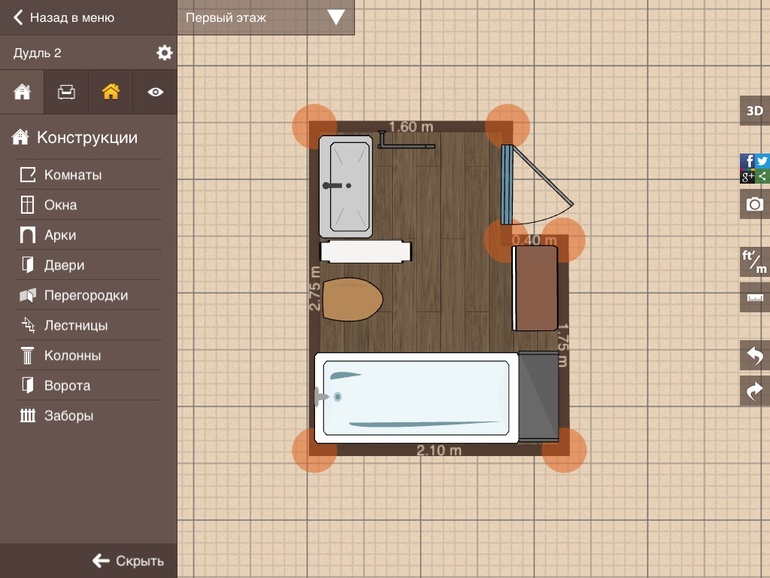Choose Окна in constructions list

[60, 205]
